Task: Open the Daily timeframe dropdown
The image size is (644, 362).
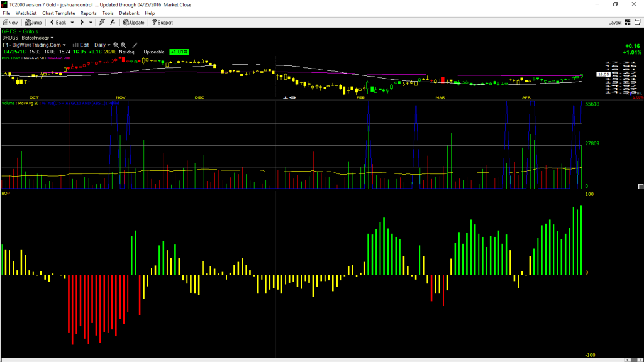Action: point(103,45)
